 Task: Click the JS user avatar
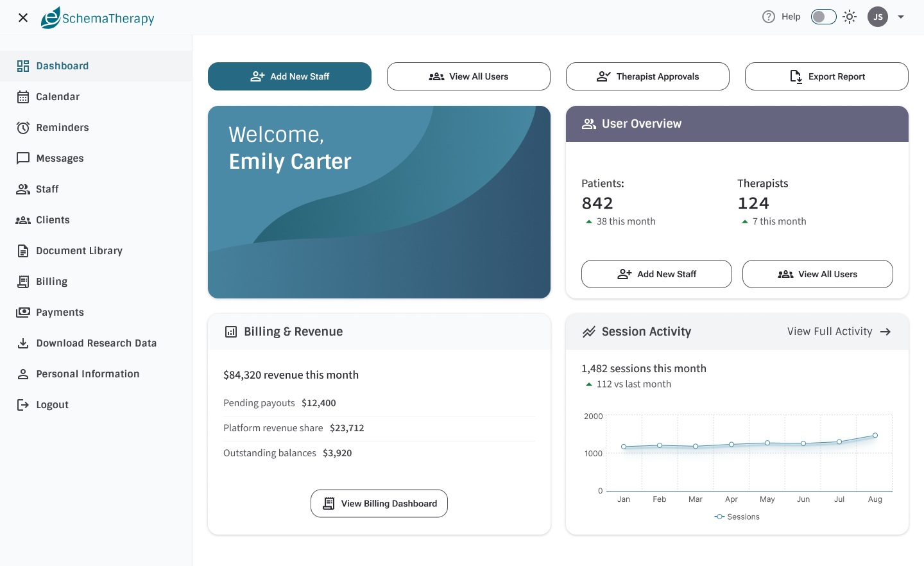click(x=878, y=17)
